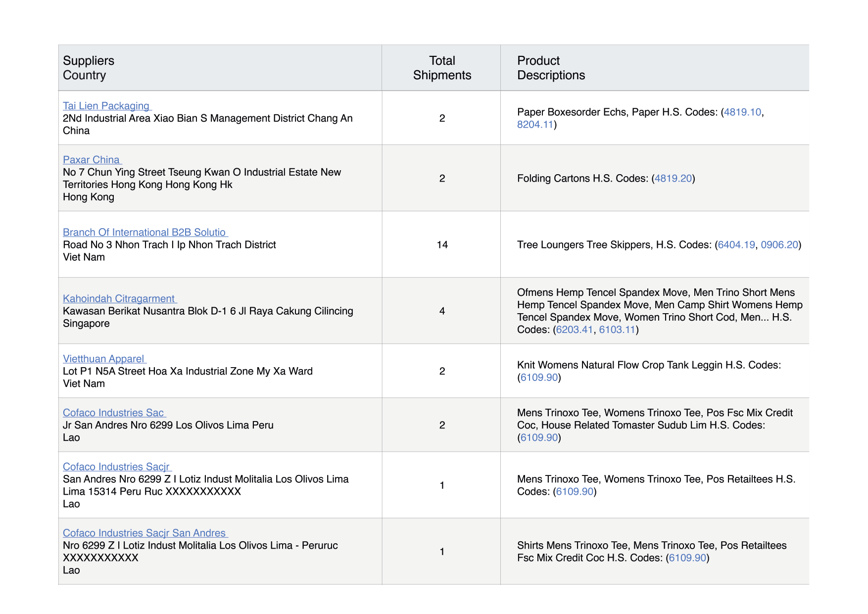Click H.S. code 4819.10
Screen dimensions: 868x614
(742, 112)
